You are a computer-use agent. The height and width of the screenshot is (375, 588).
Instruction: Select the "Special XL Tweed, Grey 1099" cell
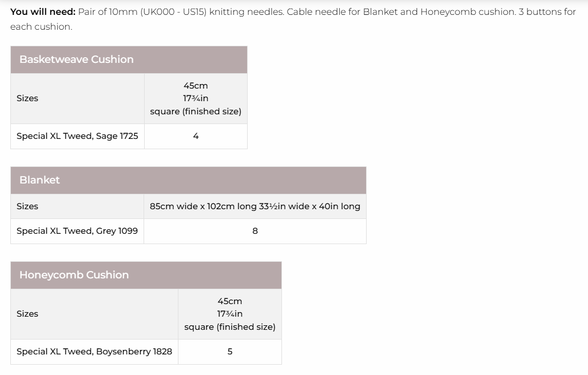click(x=77, y=231)
